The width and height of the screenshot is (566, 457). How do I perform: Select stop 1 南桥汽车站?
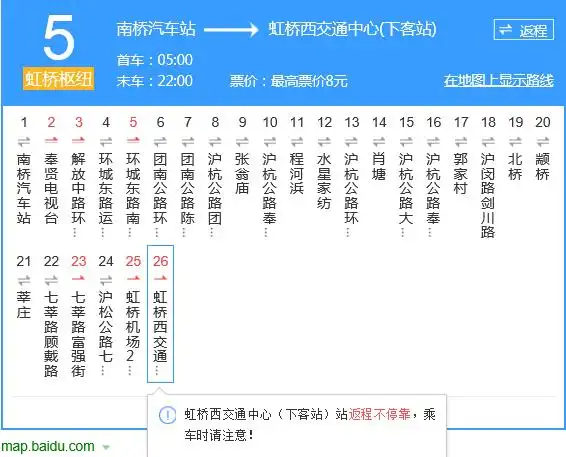tap(24, 188)
